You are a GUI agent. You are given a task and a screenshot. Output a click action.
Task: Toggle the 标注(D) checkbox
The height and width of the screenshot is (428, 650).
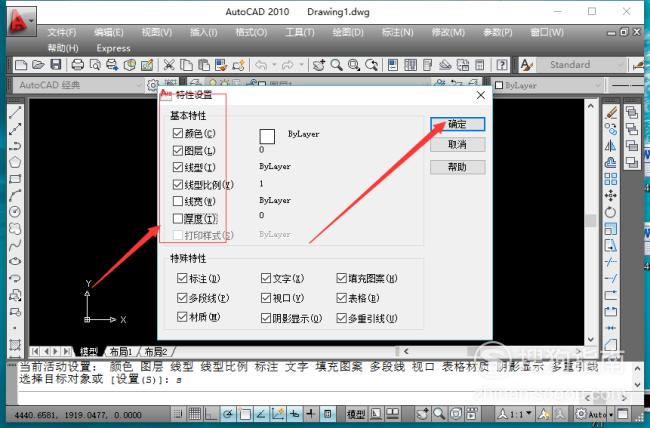point(182,278)
